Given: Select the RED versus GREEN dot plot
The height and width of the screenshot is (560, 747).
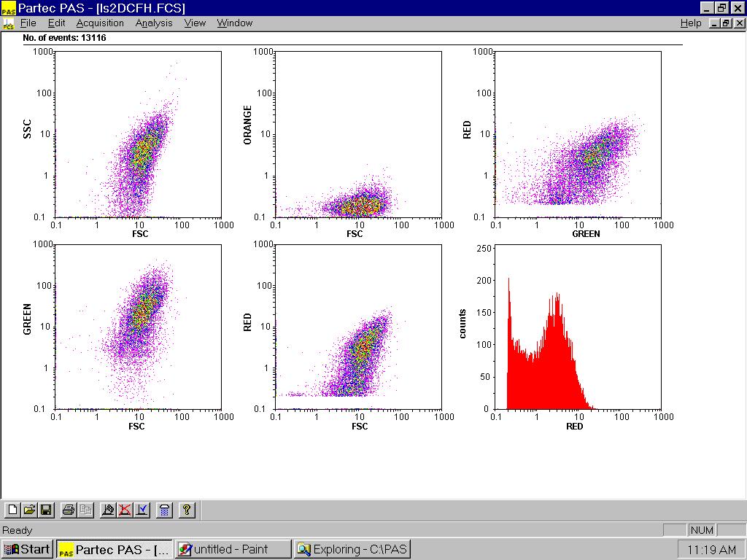Looking at the screenshot, I should point(578,134).
